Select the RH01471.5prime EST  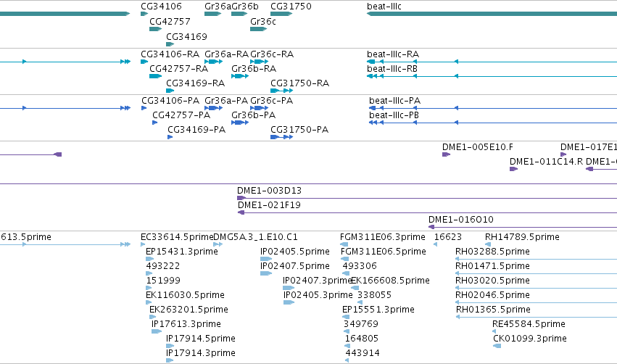click(x=536, y=273)
